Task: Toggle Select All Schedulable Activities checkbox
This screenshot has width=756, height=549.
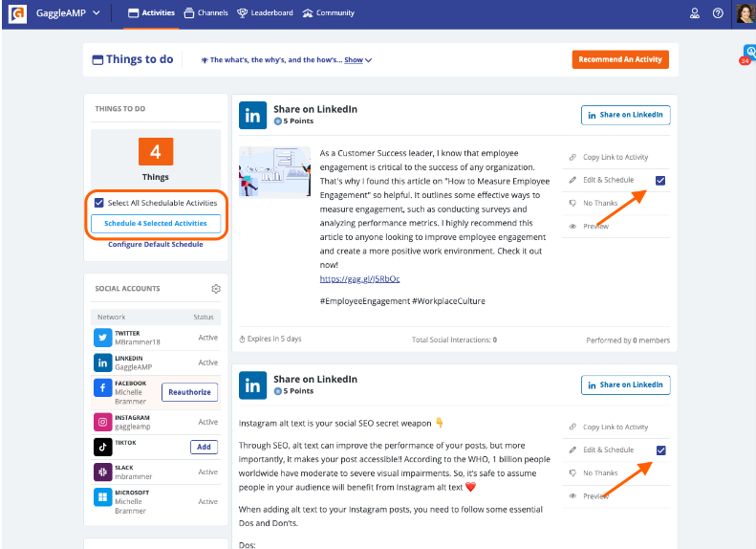Action: 98,203
